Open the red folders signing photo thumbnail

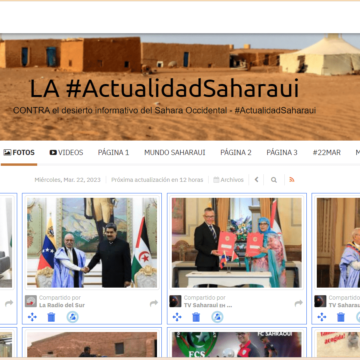pyautogui.click(x=237, y=243)
